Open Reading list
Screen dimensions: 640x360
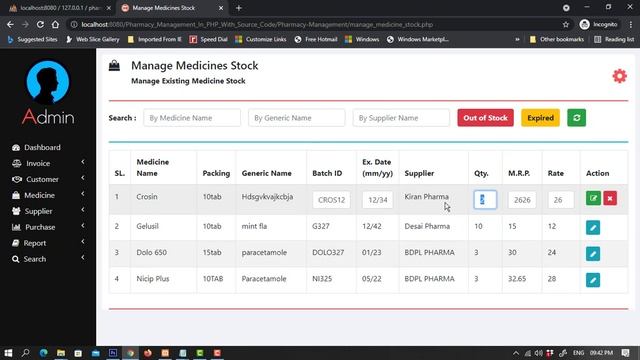[614, 40]
